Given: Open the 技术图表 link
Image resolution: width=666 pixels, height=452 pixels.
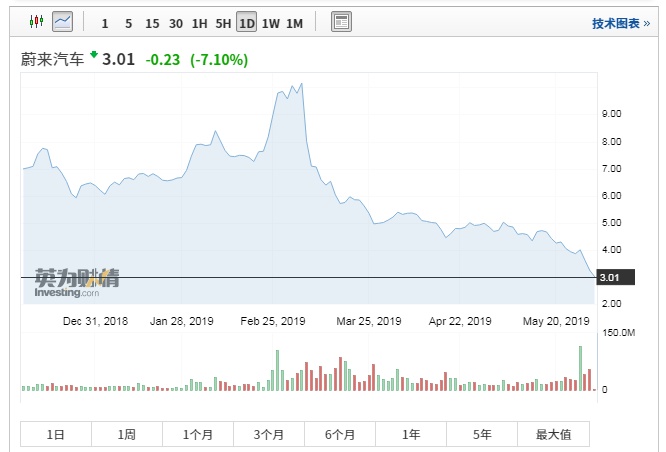Looking at the screenshot, I should 620,22.
